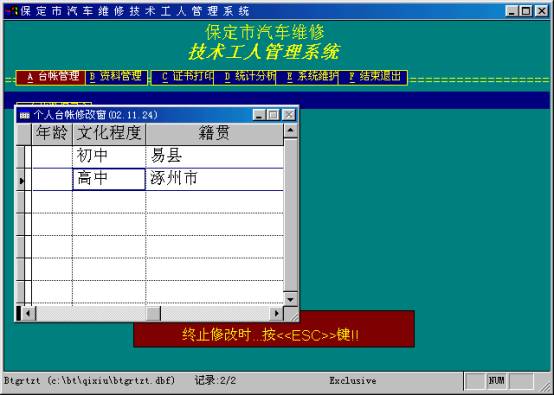Select the 文化程度 column header
This screenshot has height=395, width=554.
click(x=109, y=134)
